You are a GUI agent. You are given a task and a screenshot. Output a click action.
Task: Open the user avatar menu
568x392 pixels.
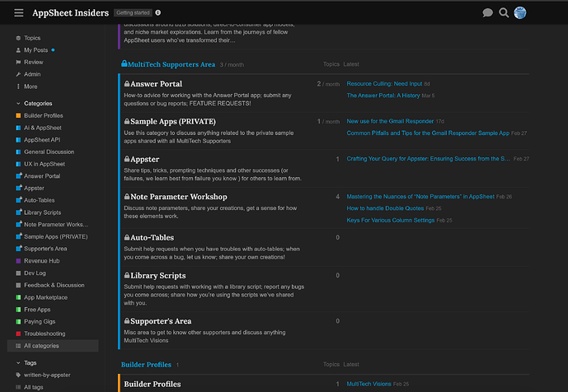point(520,13)
